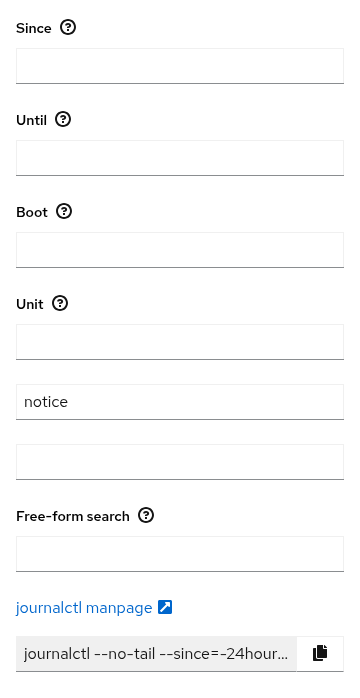Click the empty field below notice
The height and width of the screenshot is (698, 360).
coord(180,462)
